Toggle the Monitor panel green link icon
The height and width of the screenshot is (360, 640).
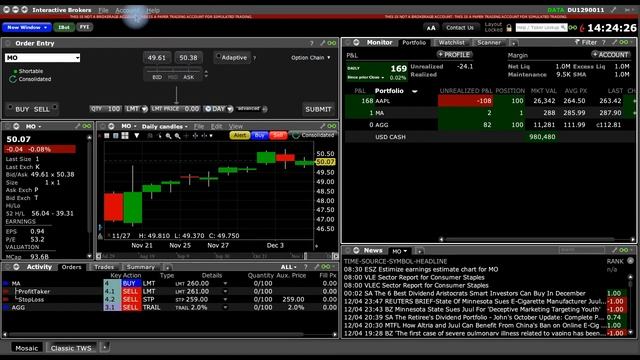624,42
